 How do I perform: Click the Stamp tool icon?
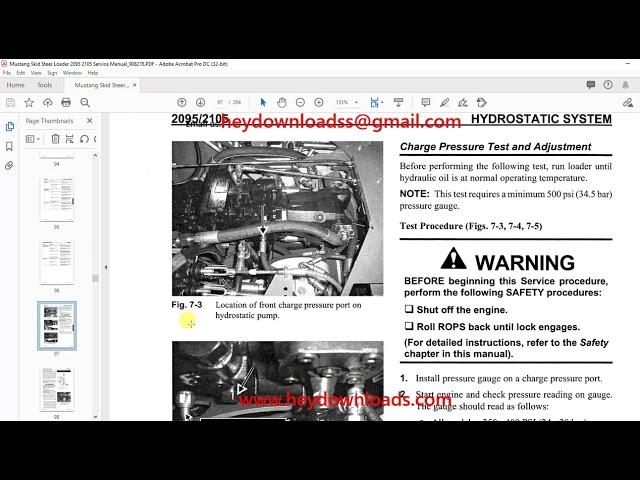482,102
